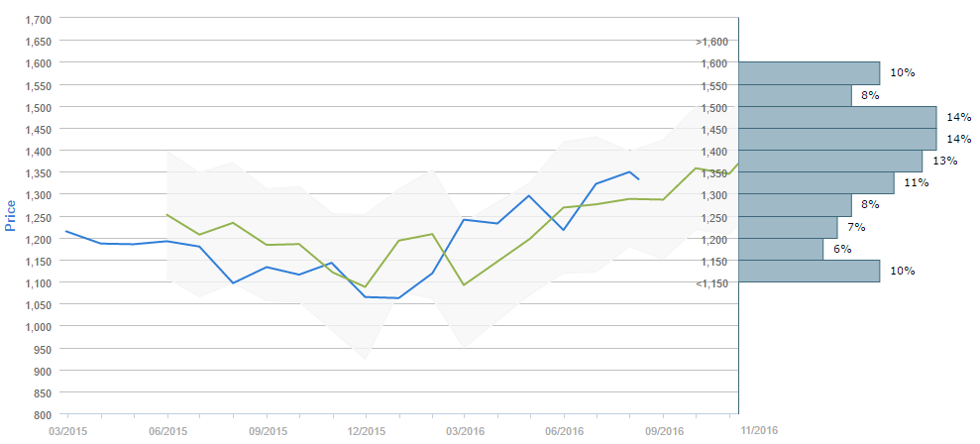
Task: Click the bottom 10% bar beside <1,150
Action: 809,272
